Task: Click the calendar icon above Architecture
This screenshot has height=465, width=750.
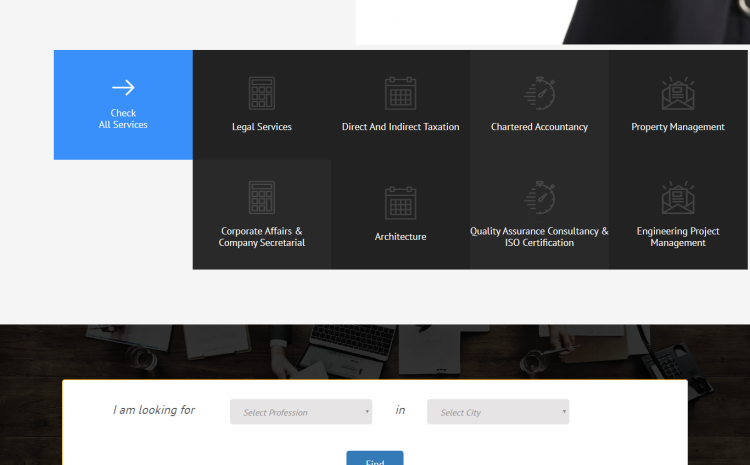Action: (400, 202)
